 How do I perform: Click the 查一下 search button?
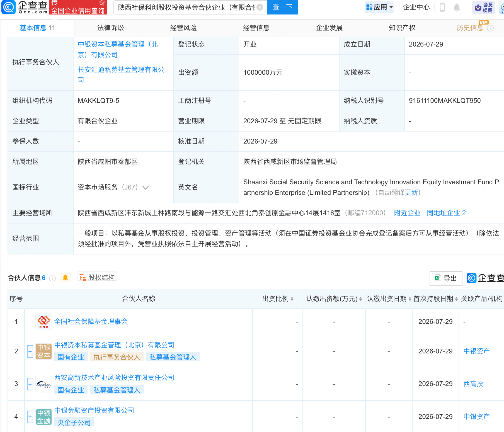[x=282, y=7]
